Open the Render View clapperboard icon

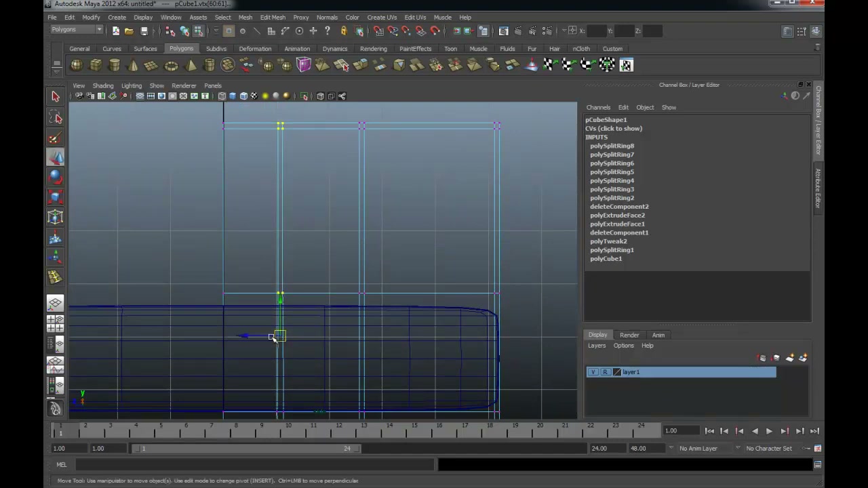pyautogui.click(x=504, y=31)
